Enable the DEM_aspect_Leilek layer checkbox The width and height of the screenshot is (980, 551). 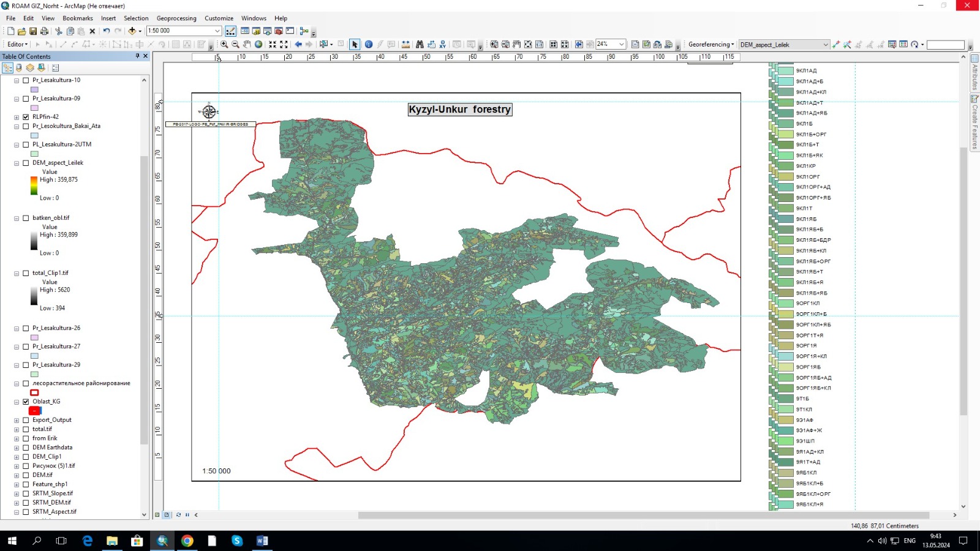(26, 163)
